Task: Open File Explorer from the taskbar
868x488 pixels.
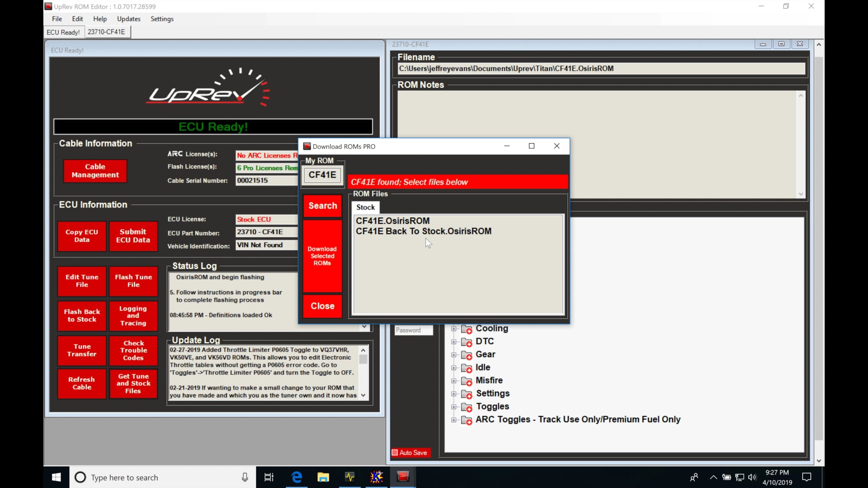Action: tap(323, 477)
